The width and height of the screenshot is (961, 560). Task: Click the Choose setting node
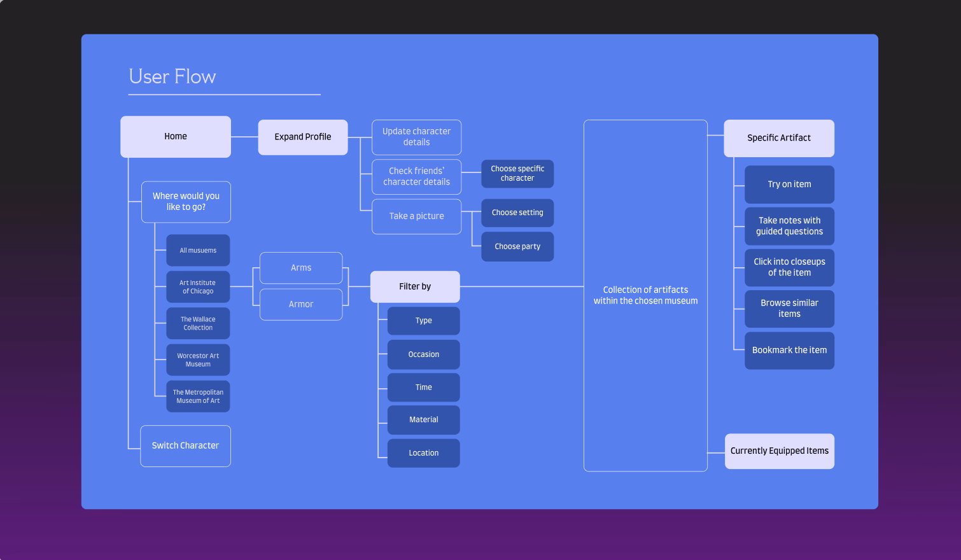tap(517, 213)
